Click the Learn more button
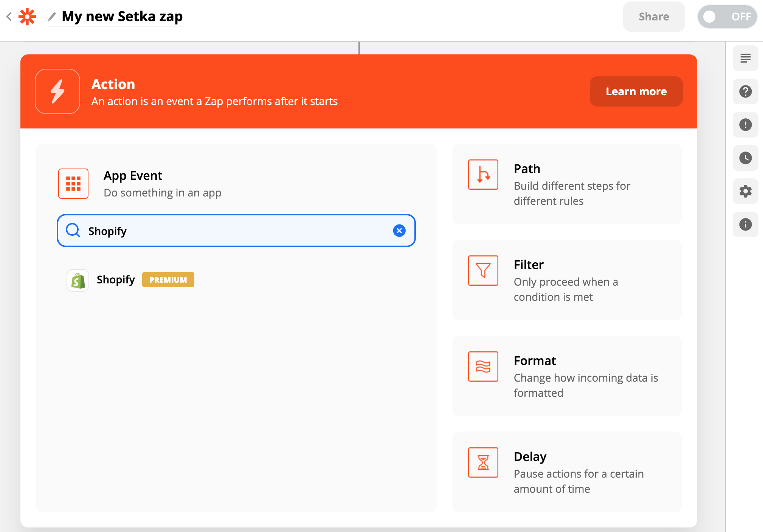The image size is (763, 532). [x=636, y=91]
